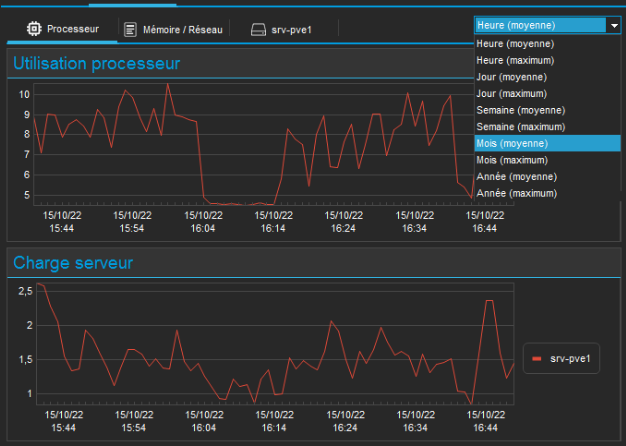Viewport: 626px width, 446px height.
Task: Choose Année (moyenne) option
Action: [547, 176]
